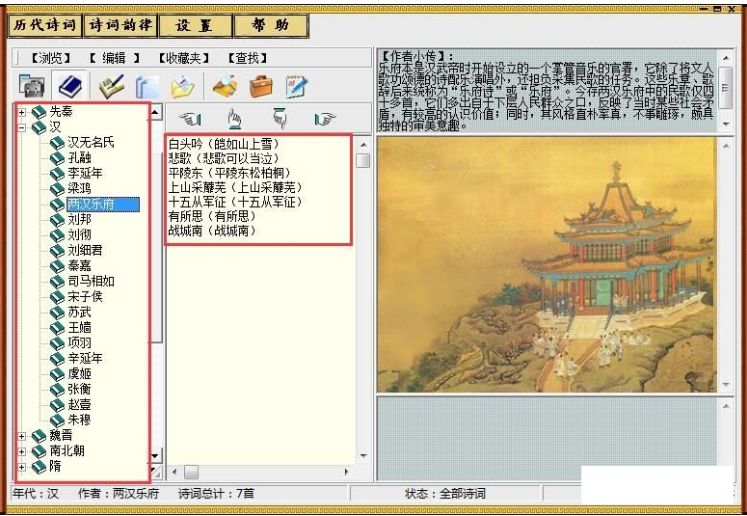Select author 刘细君 in the tree
The image size is (747, 516).
(85, 250)
